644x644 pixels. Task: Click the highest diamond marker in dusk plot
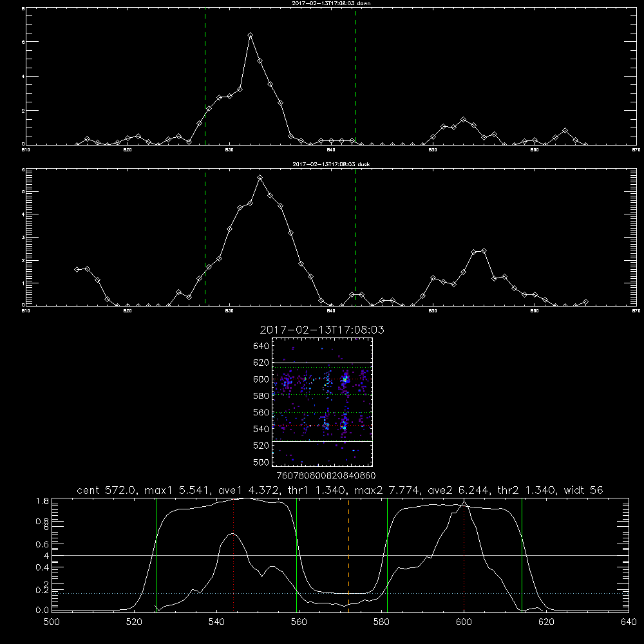point(260,178)
